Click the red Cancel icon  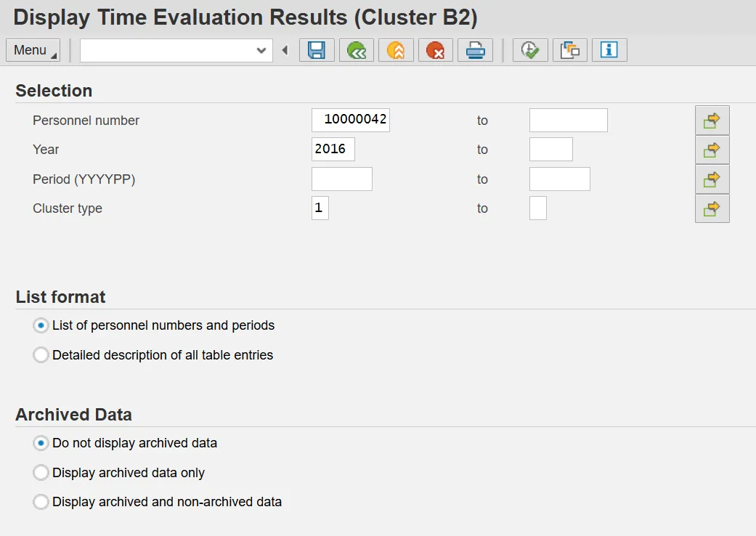pos(435,50)
